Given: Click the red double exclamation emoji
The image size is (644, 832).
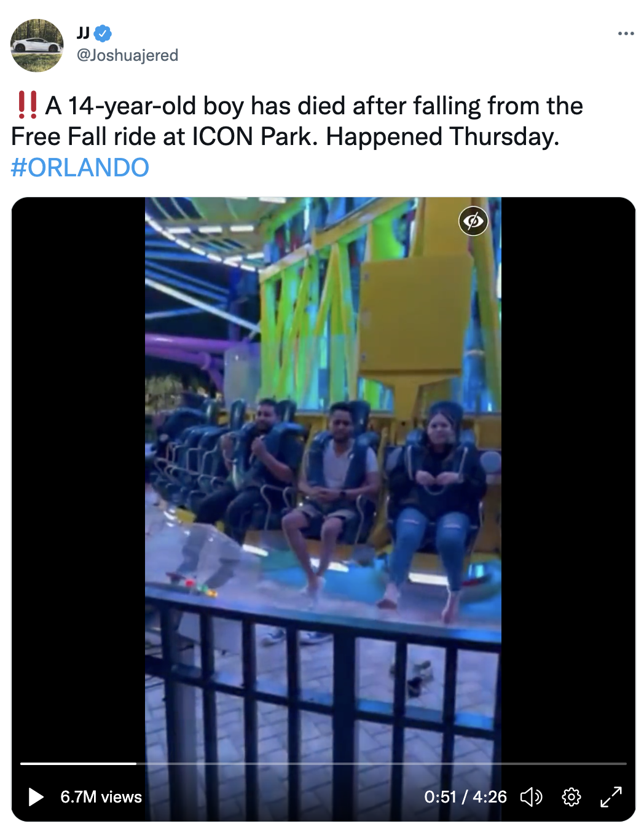Looking at the screenshot, I should tap(27, 105).
